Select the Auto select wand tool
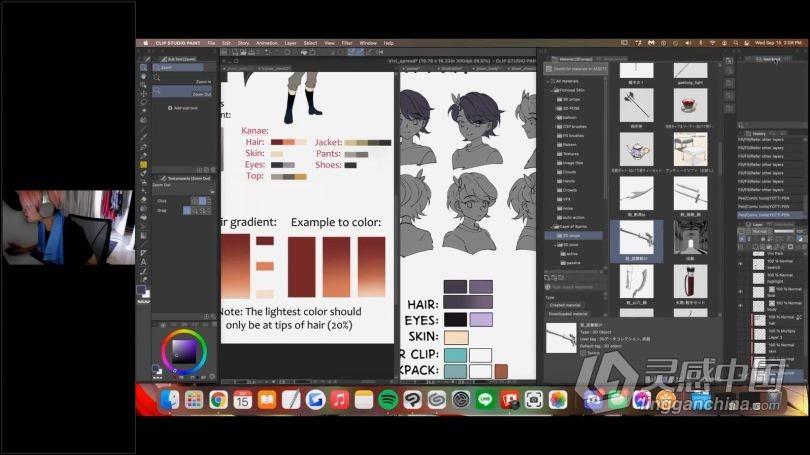The width and height of the screenshot is (810, 455). pos(143,112)
